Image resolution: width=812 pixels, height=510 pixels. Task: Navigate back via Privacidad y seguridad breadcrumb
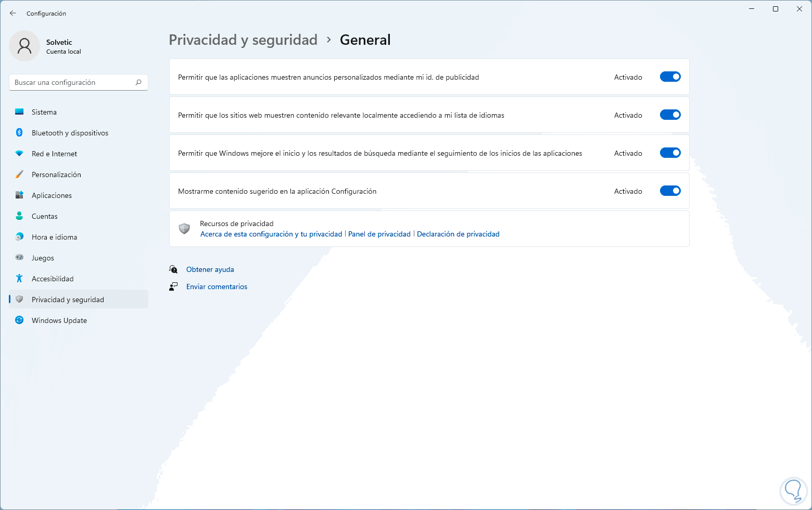coord(243,40)
